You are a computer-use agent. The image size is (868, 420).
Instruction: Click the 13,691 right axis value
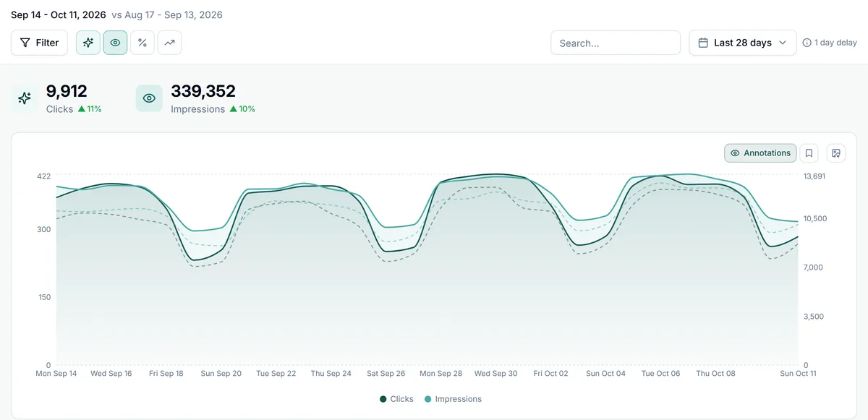[814, 176]
